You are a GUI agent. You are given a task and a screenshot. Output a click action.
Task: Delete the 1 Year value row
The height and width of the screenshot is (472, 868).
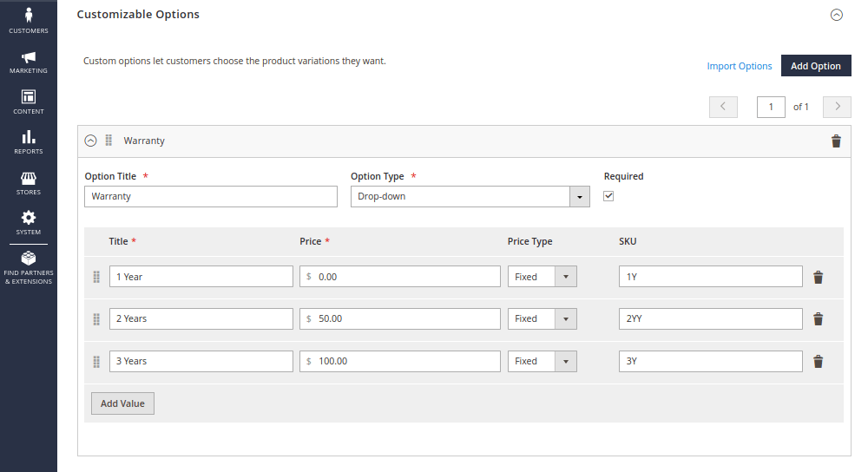[818, 278]
